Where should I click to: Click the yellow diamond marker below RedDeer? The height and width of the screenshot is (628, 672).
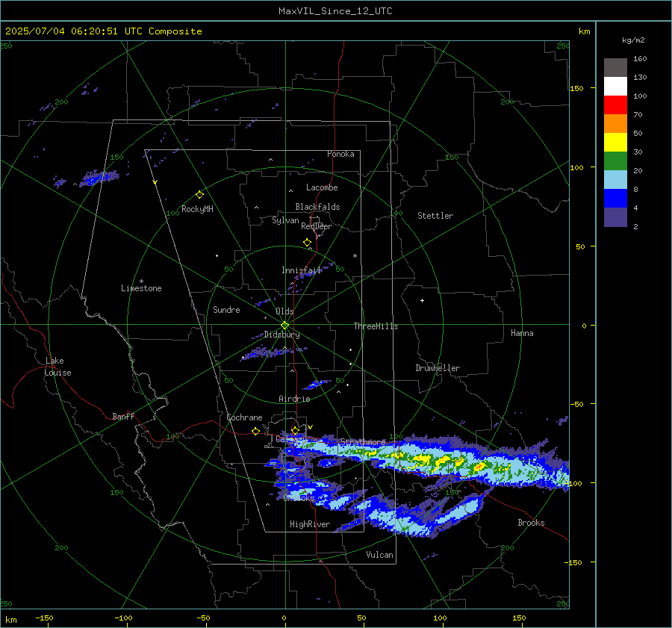(x=307, y=243)
